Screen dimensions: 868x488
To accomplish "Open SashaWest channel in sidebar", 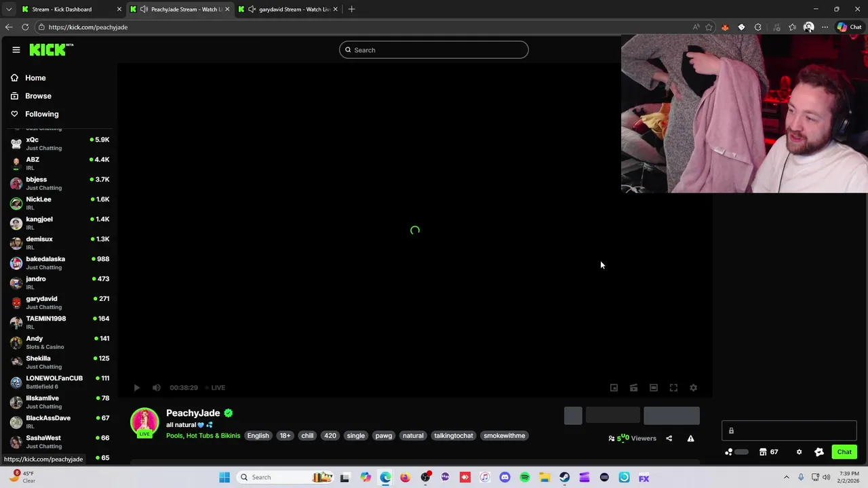I will (60, 442).
